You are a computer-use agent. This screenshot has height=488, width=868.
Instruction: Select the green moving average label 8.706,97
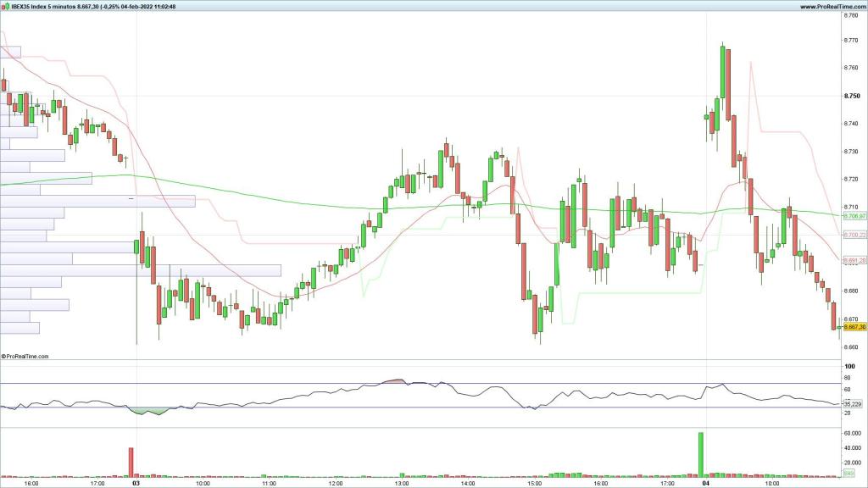click(853, 217)
